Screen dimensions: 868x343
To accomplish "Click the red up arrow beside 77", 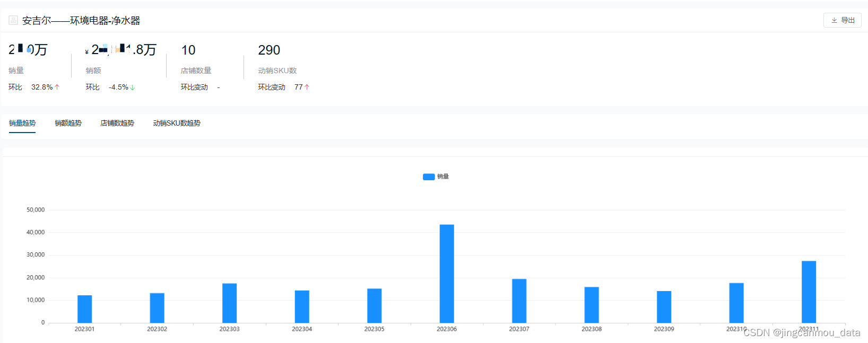I will (307, 87).
